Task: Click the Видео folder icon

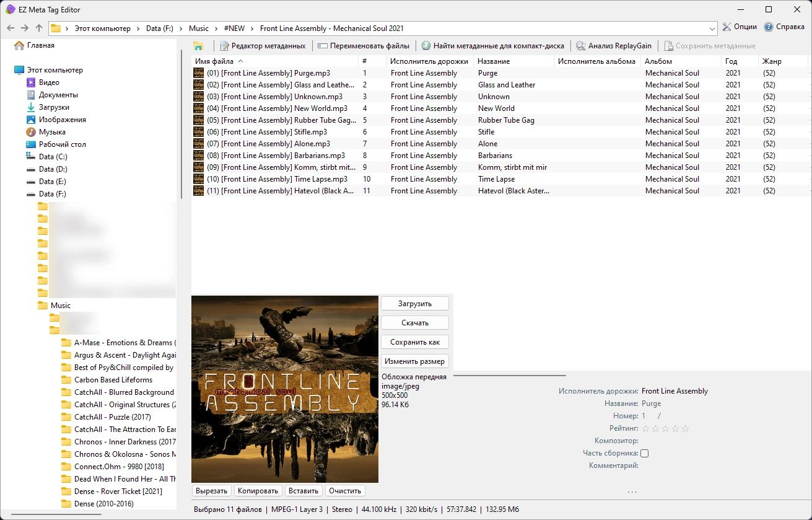Action: tap(31, 82)
